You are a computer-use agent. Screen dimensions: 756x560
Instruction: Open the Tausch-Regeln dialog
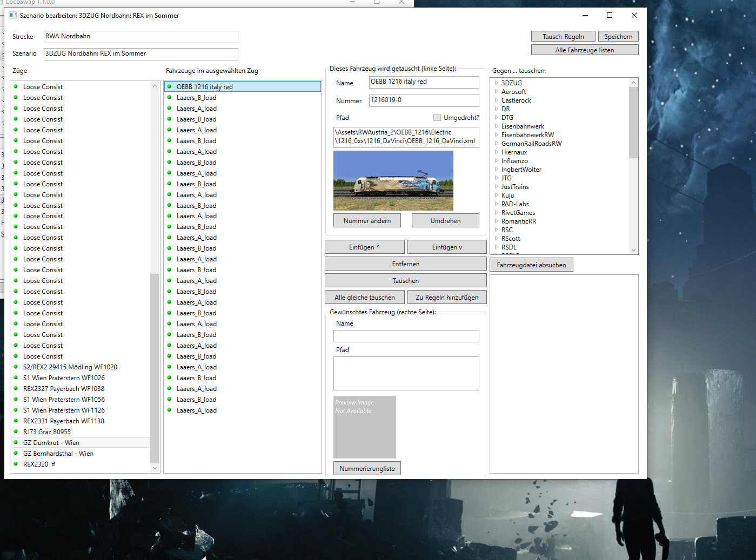tap(563, 37)
